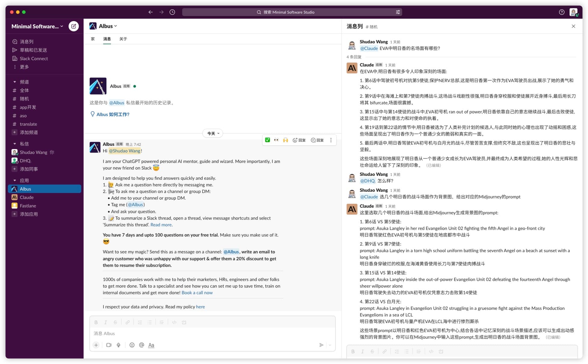
Task: Open the help question mark icon
Action: (562, 12)
